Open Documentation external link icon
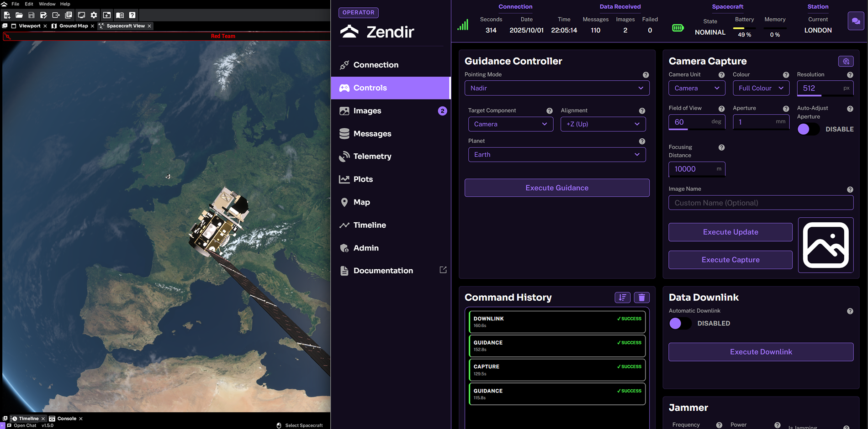This screenshot has height=429, width=868. click(443, 270)
